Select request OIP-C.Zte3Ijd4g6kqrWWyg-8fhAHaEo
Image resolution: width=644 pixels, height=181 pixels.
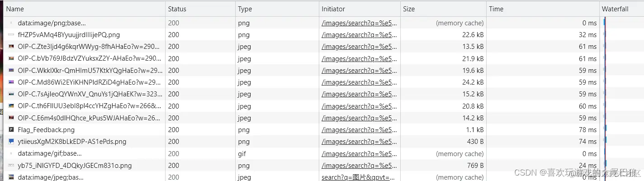tap(90, 47)
